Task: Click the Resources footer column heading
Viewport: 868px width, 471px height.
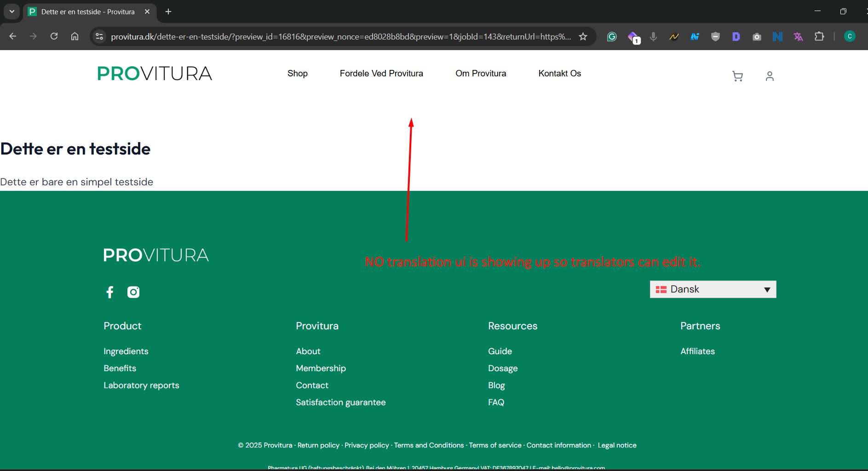Action: click(512, 326)
